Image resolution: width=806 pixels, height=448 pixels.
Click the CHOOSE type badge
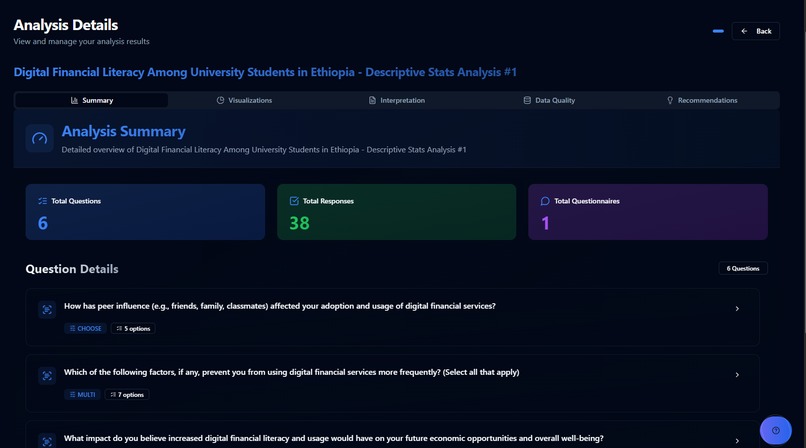[x=85, y=328]
